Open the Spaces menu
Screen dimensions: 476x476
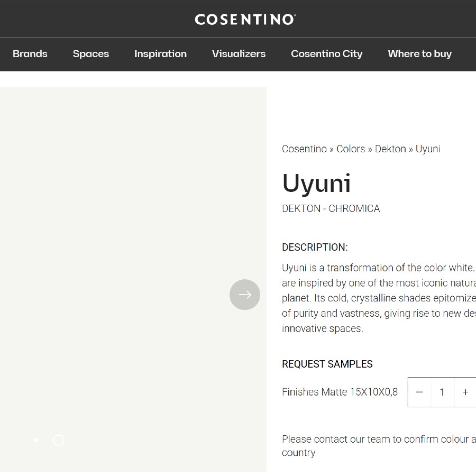[91, 54]
